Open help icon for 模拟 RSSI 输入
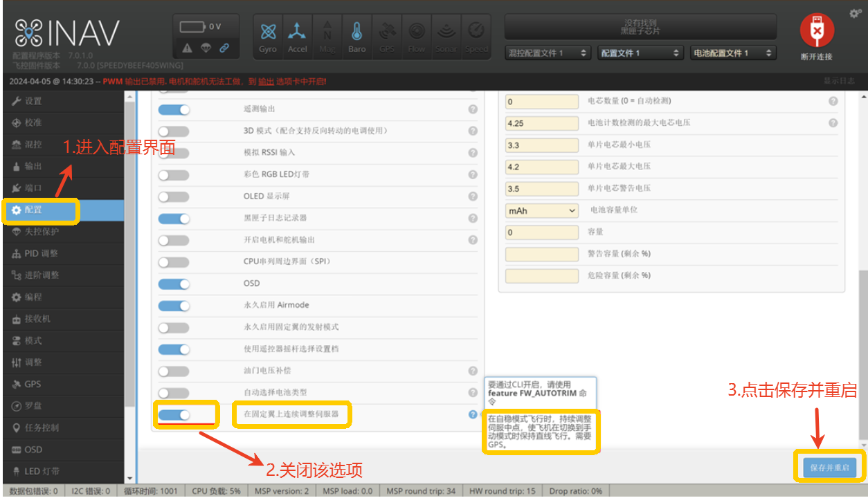 [x=473, y=153]
